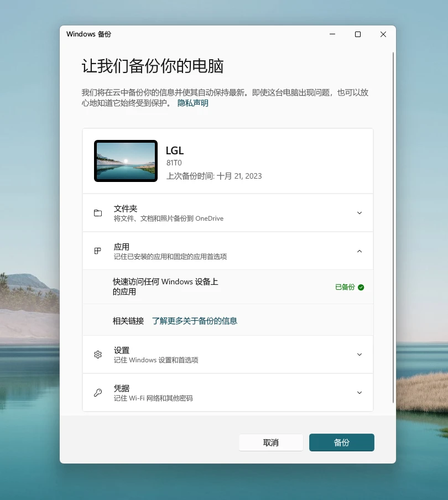
Task: Click the apps icon beside 应用
Action: (98, 251)
